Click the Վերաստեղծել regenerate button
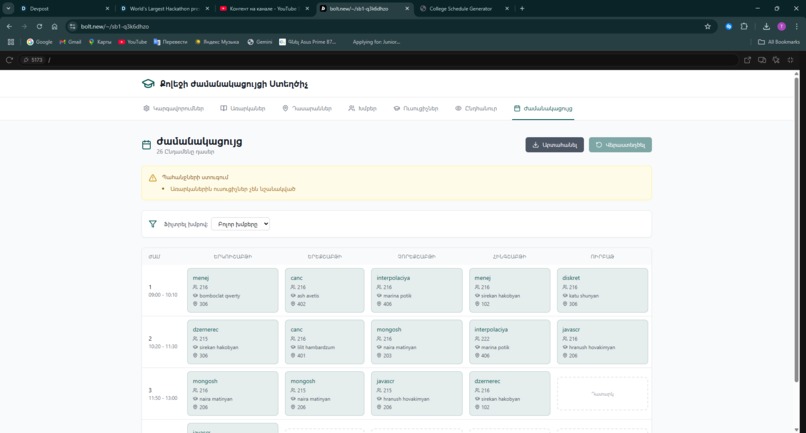This screenshot has height=433, width=806. (x=620, y=145)
